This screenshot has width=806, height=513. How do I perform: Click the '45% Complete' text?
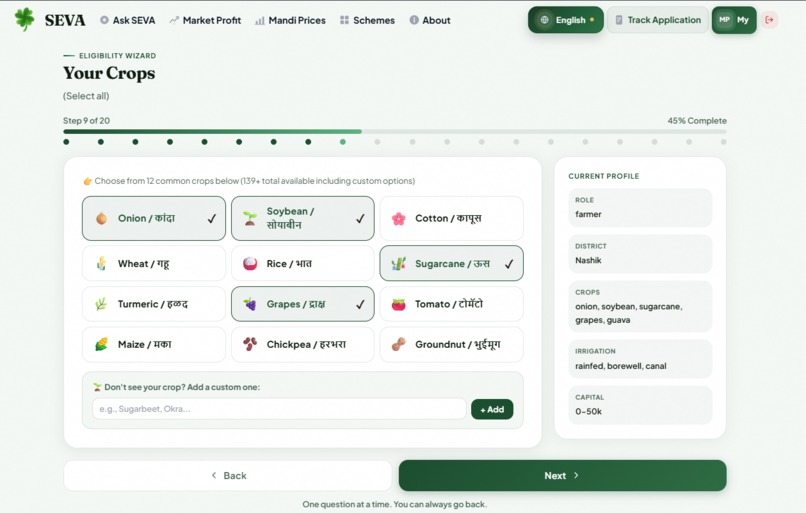tap(697, 121)
